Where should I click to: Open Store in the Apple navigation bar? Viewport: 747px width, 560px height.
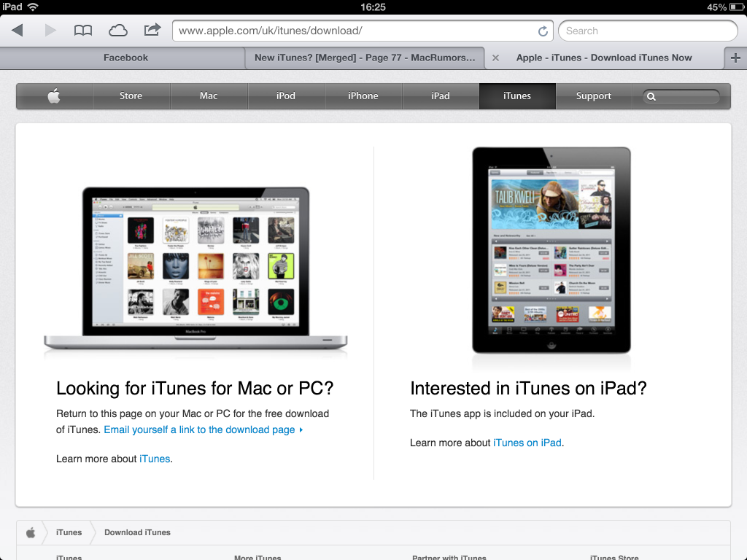[x=131, y=96]
